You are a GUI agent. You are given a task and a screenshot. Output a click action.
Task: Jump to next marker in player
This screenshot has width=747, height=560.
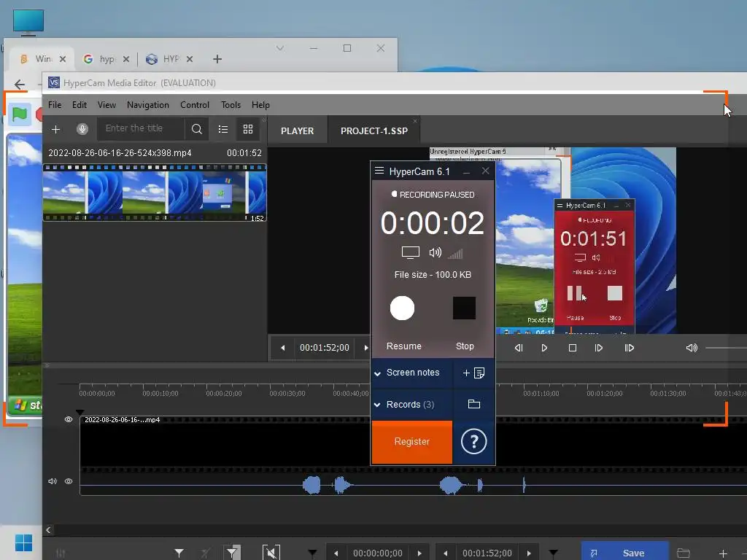[630, 348]
